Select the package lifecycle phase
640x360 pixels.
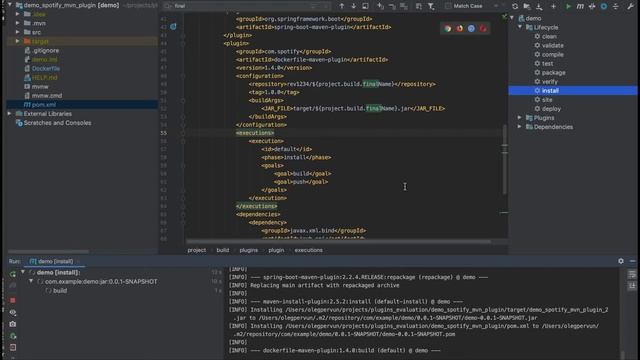click(553, 72)
